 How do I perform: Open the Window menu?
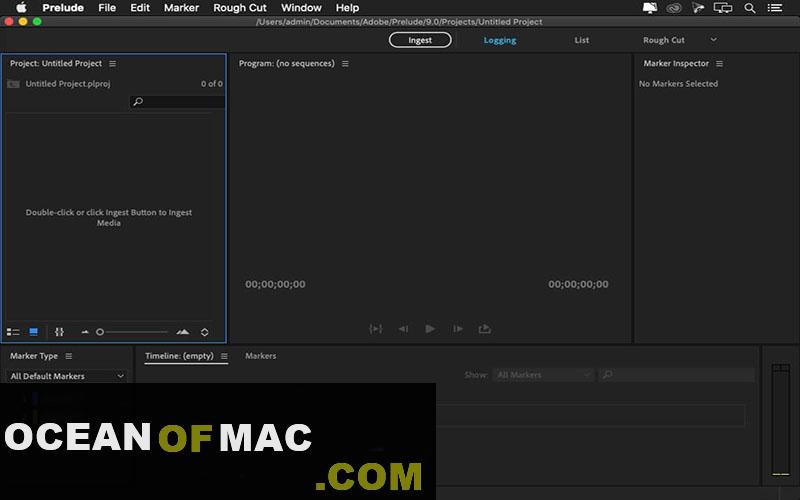tap(301, 8)
